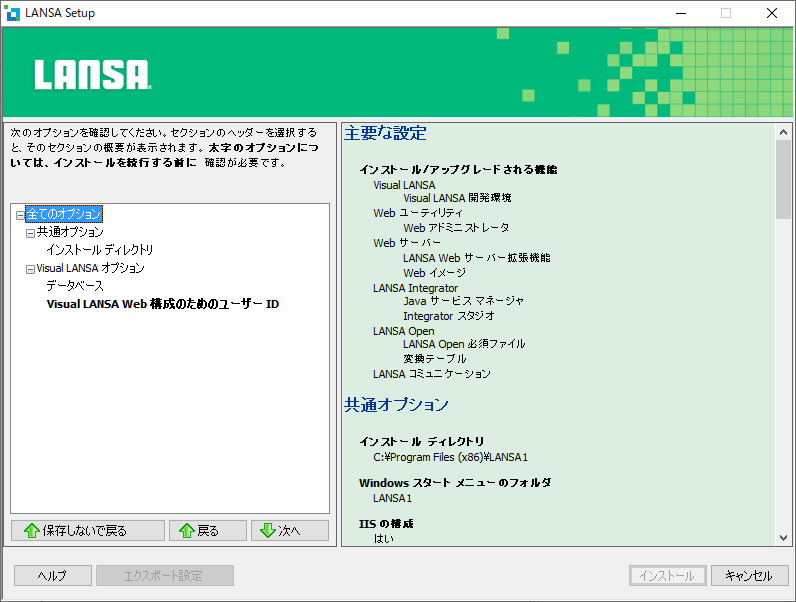
Task: Click the LANSA logo in banner
Action: pyautogui.click(x=93, y=75)
